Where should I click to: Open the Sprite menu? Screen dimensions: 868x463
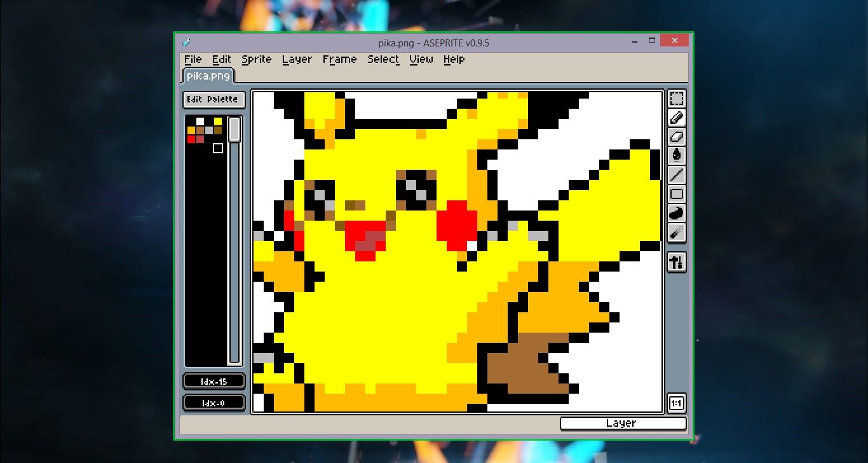click(x=257, y=59)
